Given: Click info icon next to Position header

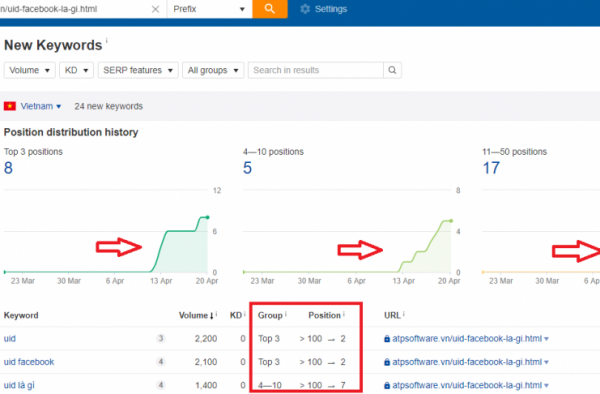Looking at the screenshot, I should click(x=344, y=314).
